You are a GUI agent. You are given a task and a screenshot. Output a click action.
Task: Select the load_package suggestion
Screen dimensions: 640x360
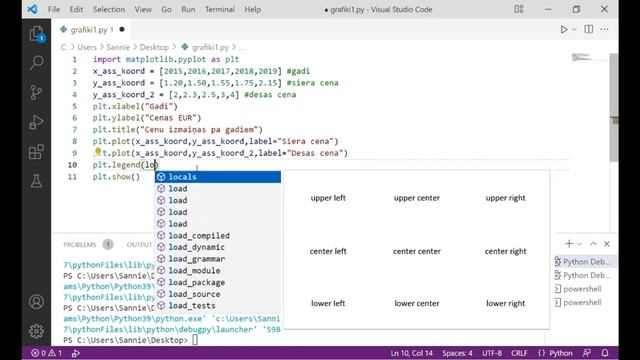coord(218,282)
